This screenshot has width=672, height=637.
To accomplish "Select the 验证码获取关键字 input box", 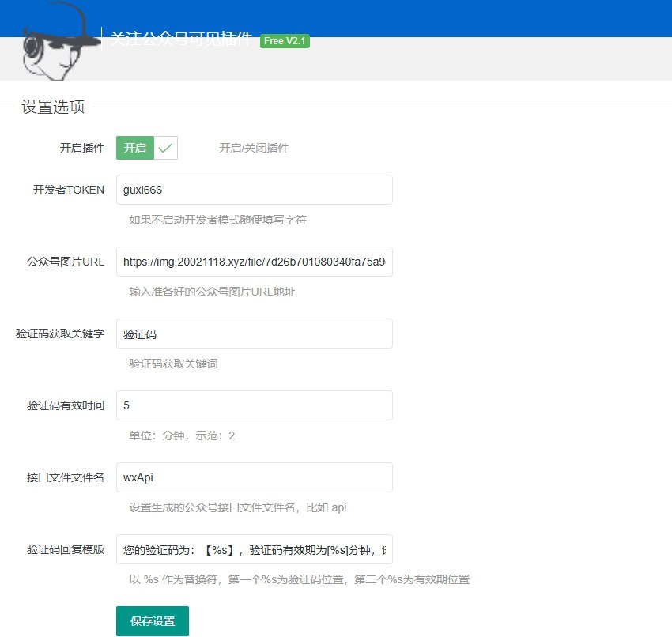I will pos(253,334).
